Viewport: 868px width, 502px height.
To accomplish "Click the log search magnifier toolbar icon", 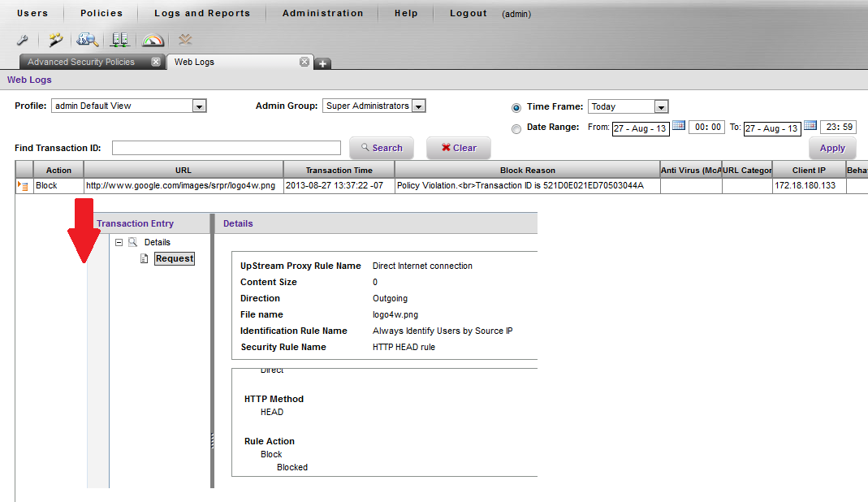I will click(x=87, y=40).
